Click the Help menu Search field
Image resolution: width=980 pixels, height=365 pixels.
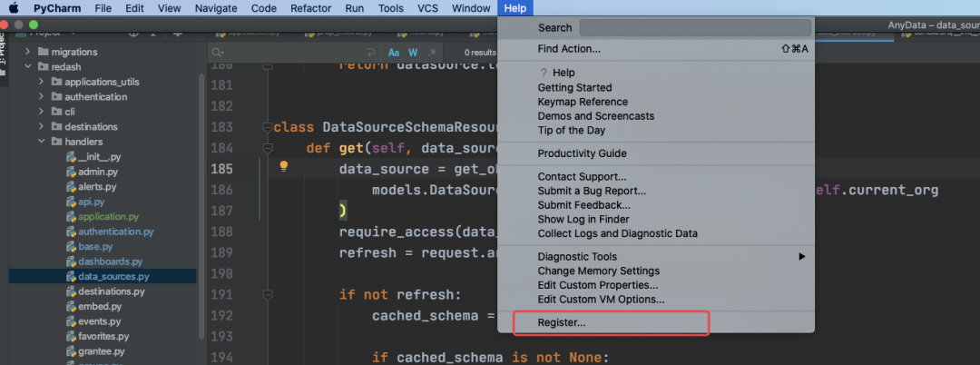click(695, 28)
